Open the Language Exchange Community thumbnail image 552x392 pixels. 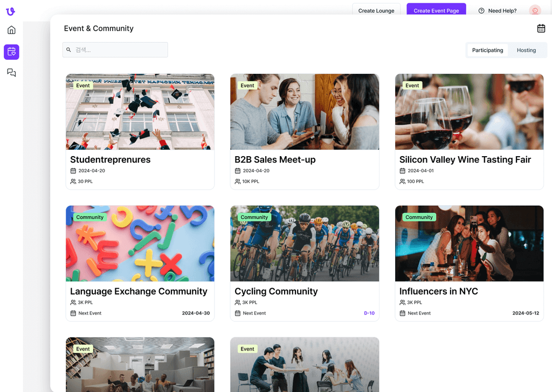[x=140, y=243]
